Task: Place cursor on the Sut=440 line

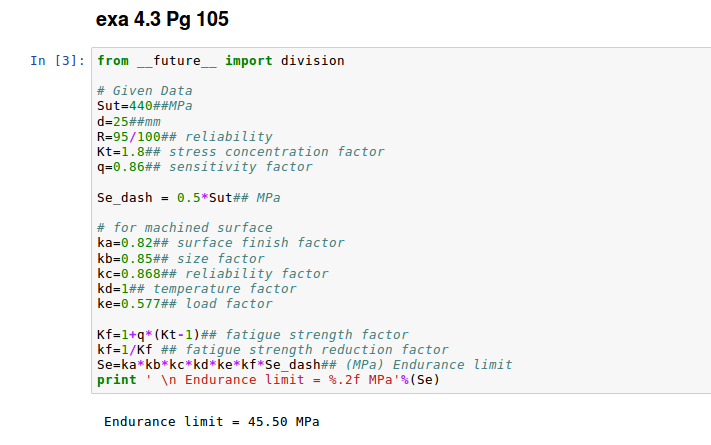Action: pos(144,106)
